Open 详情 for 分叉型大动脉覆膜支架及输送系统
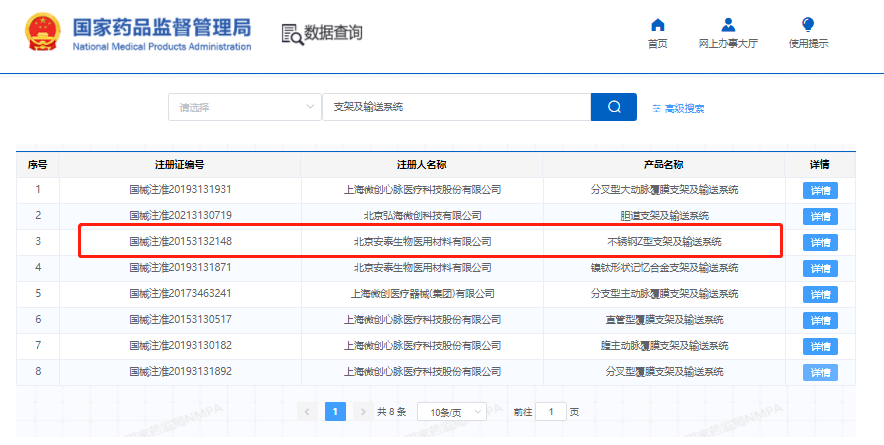 [820, 191]
